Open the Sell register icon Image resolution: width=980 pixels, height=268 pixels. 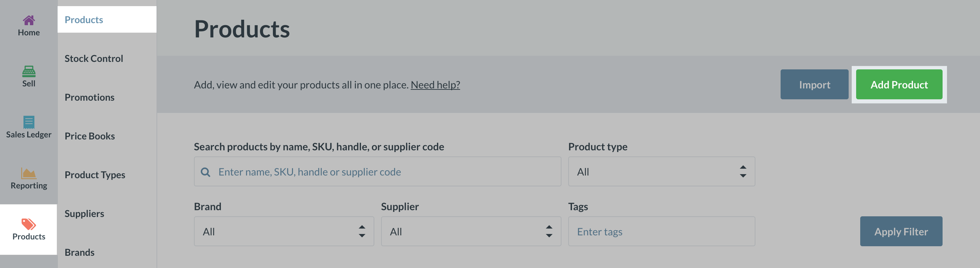pyautogui.click(x=29, y=71)
